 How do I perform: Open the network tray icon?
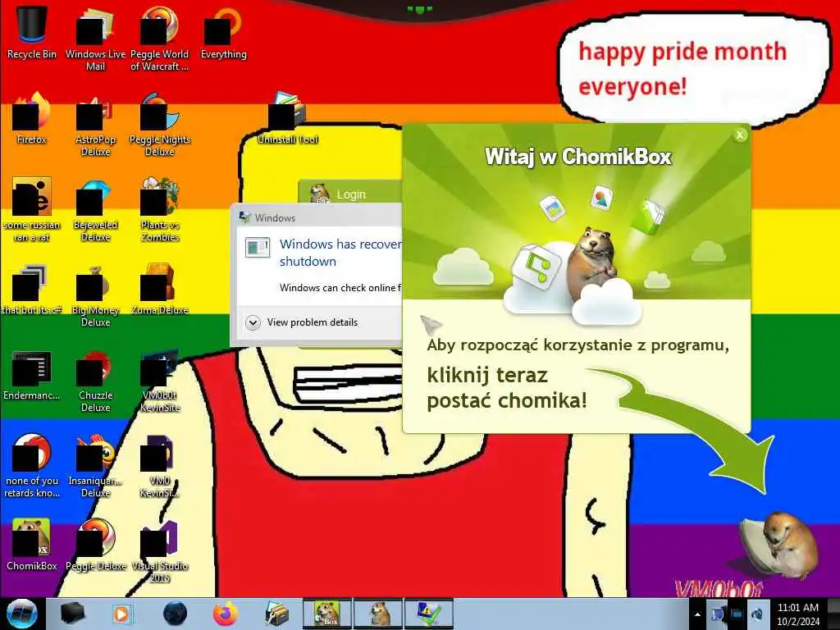tap(737, 614)
